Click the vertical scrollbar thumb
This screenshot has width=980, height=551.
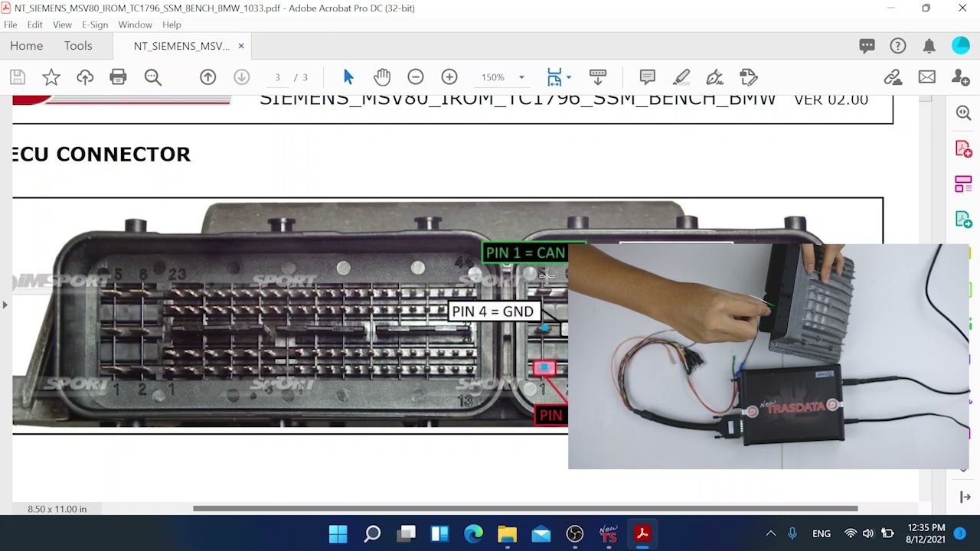[x=925, y=97]
